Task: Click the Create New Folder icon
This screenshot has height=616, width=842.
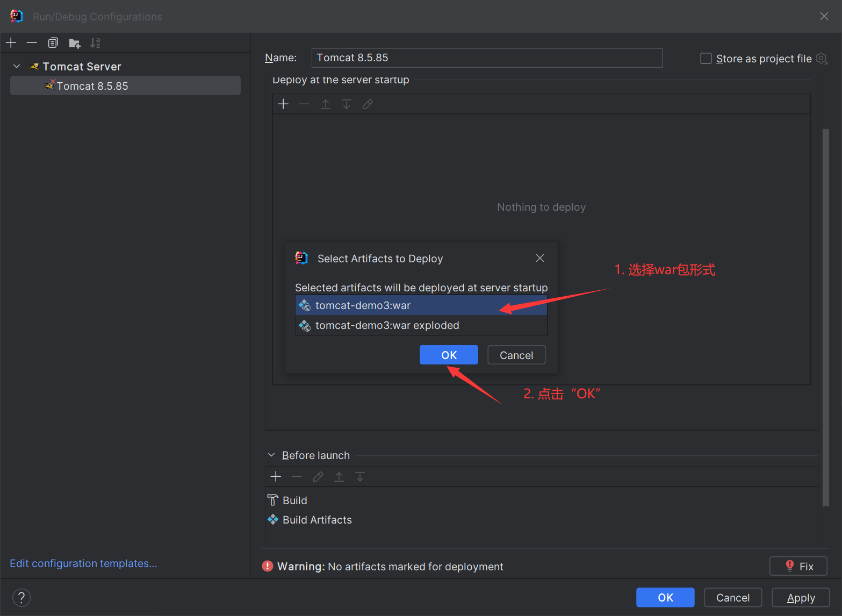Action: tap(74, 43)
